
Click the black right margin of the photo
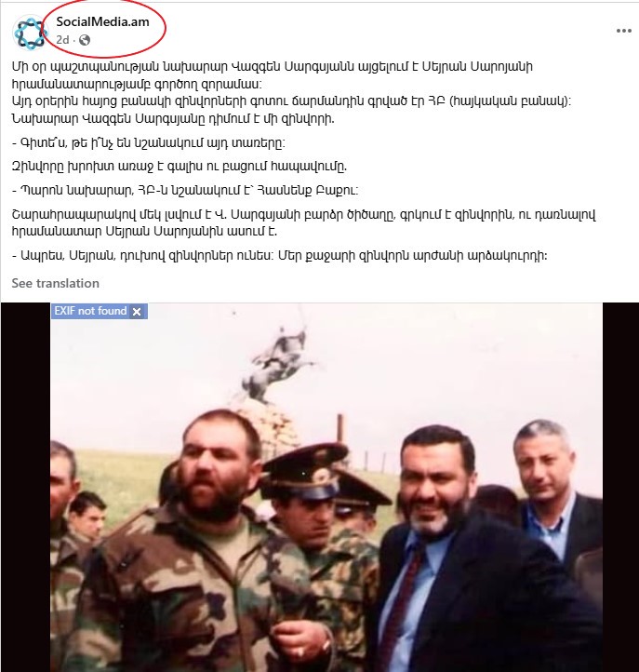[620, 488]
